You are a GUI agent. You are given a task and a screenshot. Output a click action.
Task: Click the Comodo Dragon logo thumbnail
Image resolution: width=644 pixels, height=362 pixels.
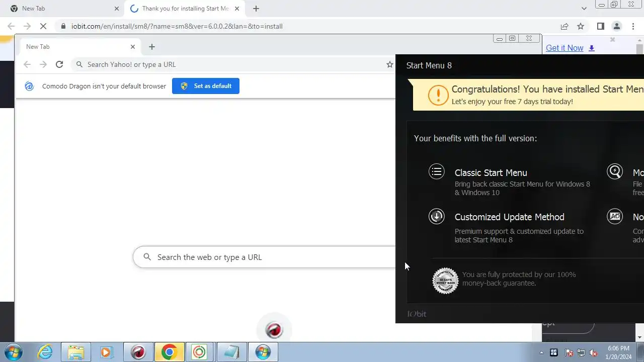[x=274, y=330]
